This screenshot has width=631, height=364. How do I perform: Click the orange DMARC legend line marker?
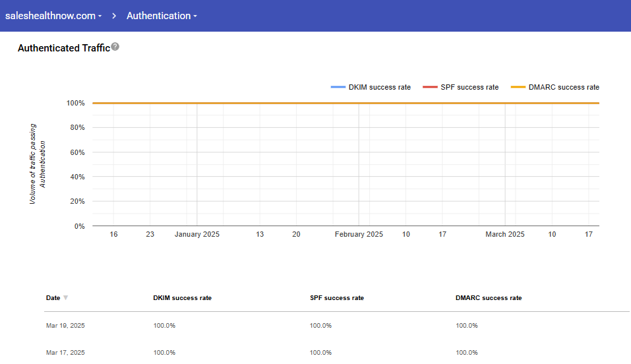(518, 87)
